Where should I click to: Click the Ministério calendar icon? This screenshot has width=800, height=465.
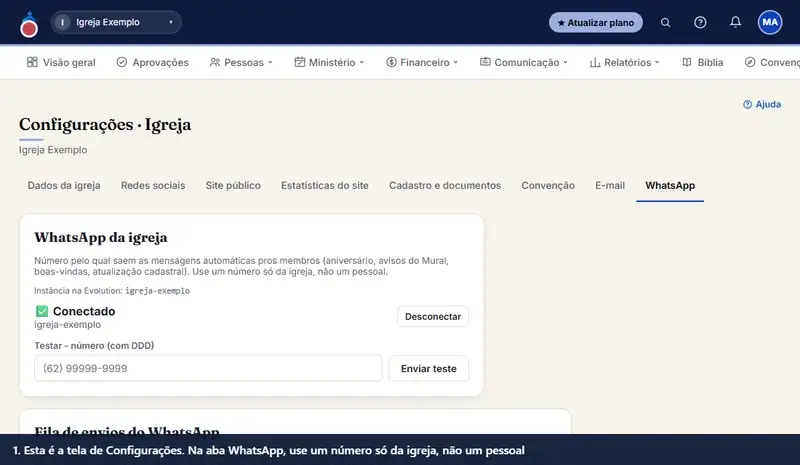(299, 62)
